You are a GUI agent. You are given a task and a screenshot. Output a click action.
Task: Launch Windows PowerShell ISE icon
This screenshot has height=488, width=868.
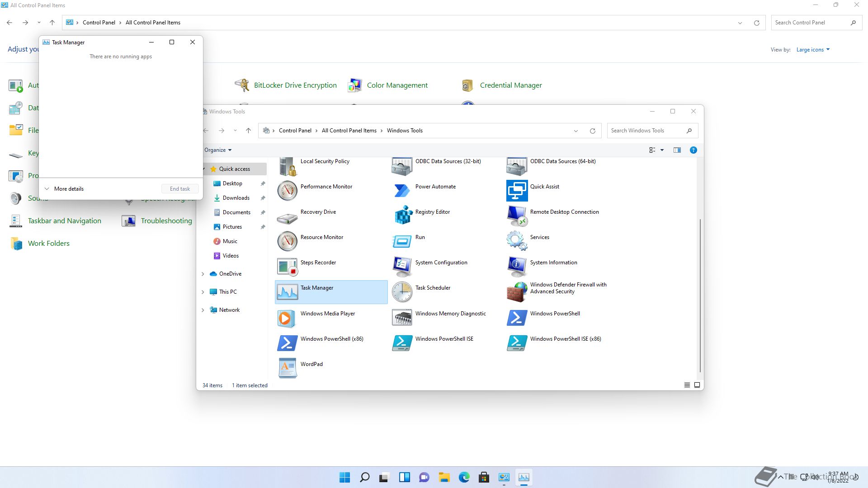point(402,343)
